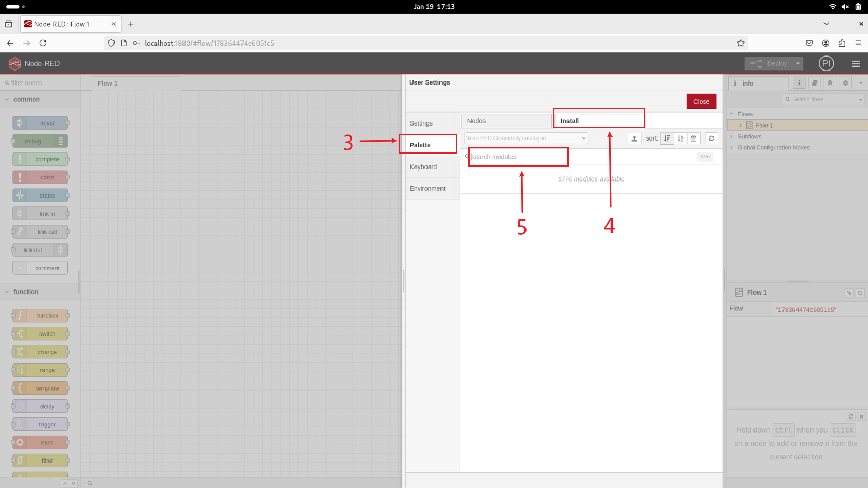Expand the Subflows tree section

pyautogui.click(x=732, y=137)
